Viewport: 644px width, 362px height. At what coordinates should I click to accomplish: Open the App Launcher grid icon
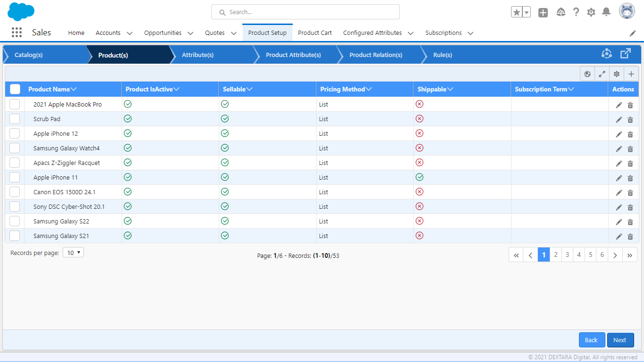[x=17, y=32]
